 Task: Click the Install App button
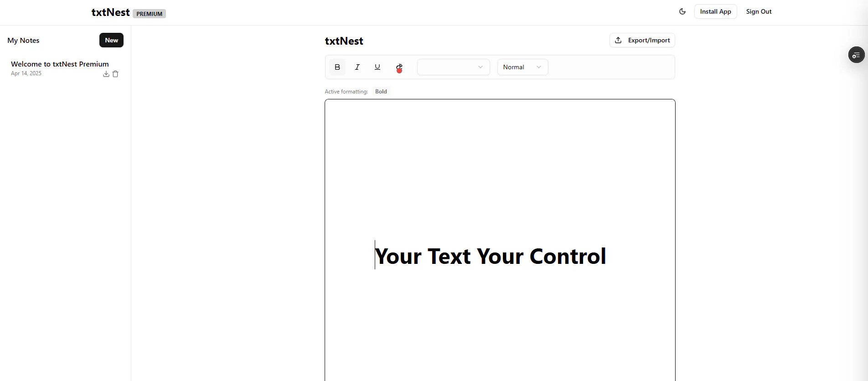[715, 11]
